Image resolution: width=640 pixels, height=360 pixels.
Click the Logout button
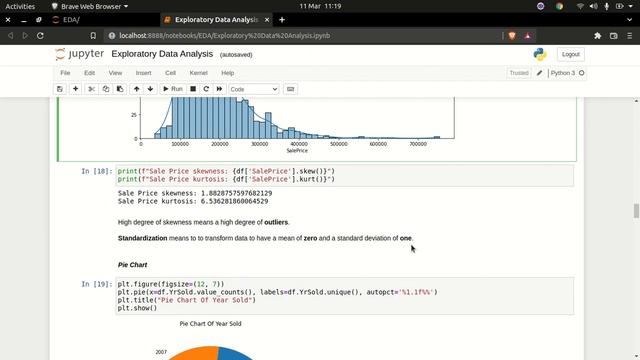[x=570, y=54]
